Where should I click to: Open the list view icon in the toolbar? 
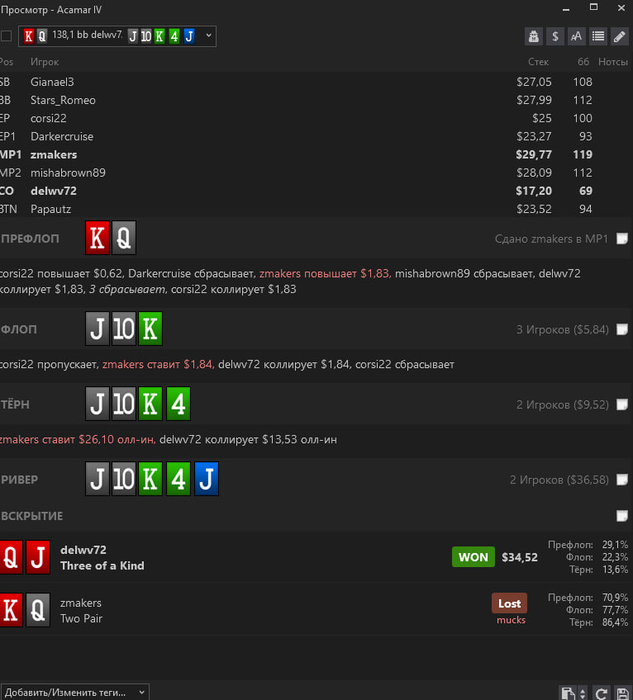click(598, 36)
